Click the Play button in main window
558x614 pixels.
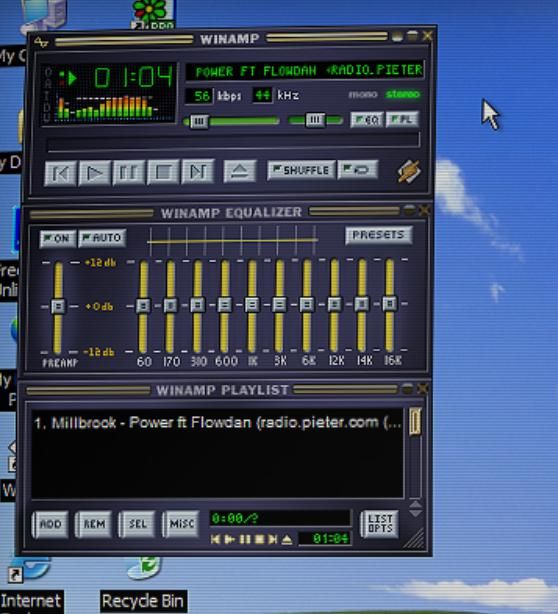tap(94, 172)
